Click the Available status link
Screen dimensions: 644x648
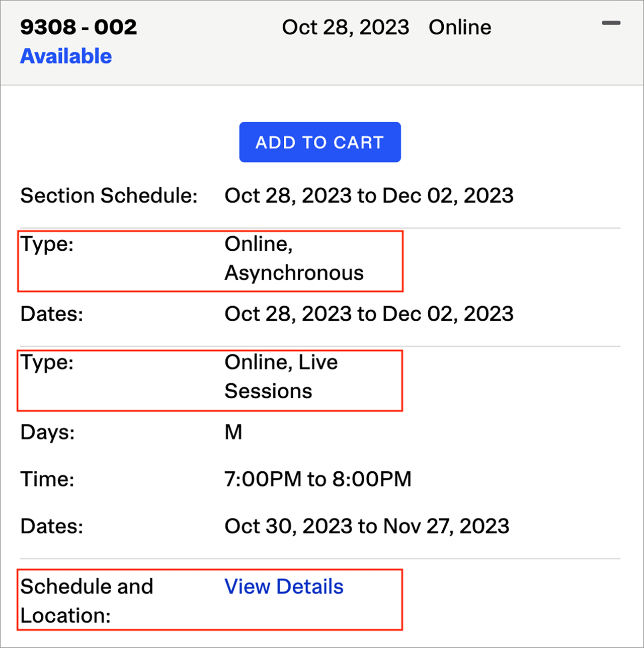[x=65, y=56]
